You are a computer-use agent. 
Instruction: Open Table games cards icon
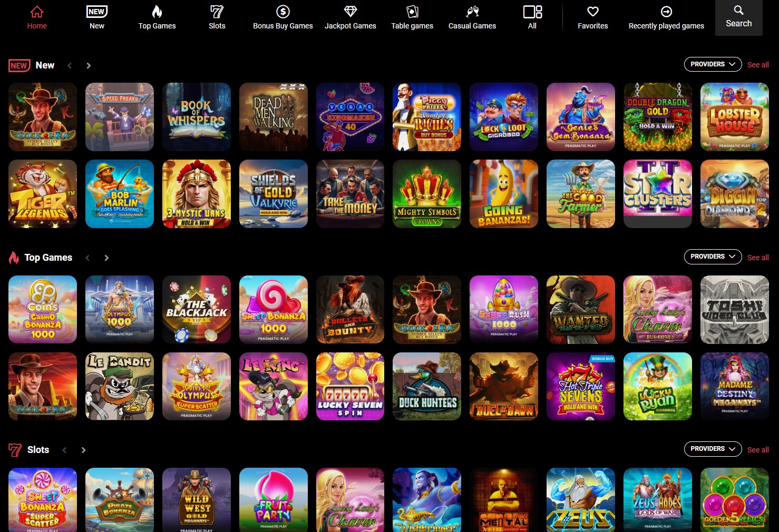point(412,12)
